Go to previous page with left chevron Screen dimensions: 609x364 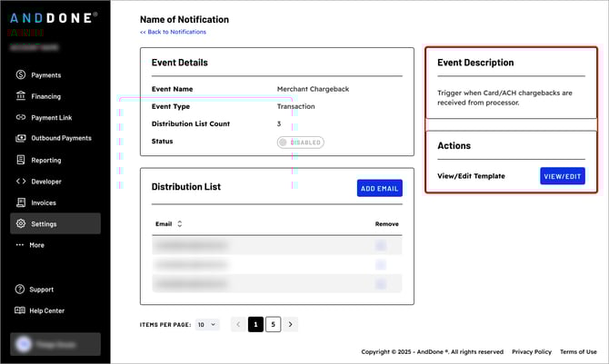[238, 324]
